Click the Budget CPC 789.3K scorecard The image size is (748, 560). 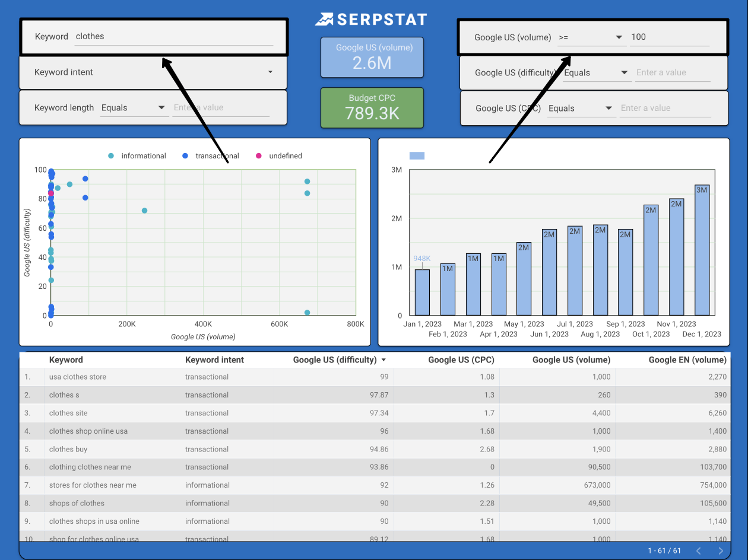click(x=372, y=108)
